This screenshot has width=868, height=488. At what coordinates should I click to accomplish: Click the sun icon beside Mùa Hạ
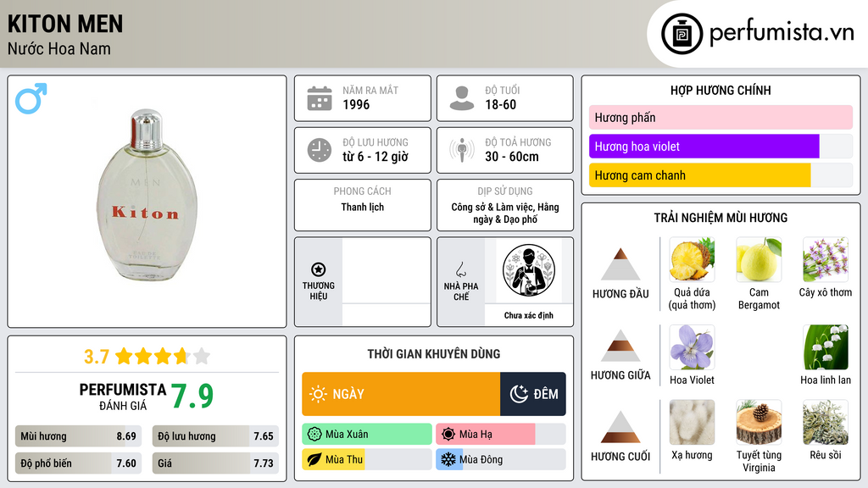pyautogui.click(x=448, y=435)
